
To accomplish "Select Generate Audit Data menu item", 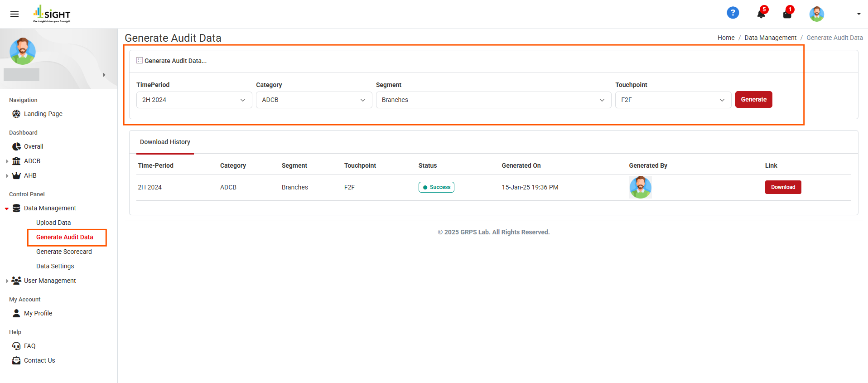I will (65, 237).
